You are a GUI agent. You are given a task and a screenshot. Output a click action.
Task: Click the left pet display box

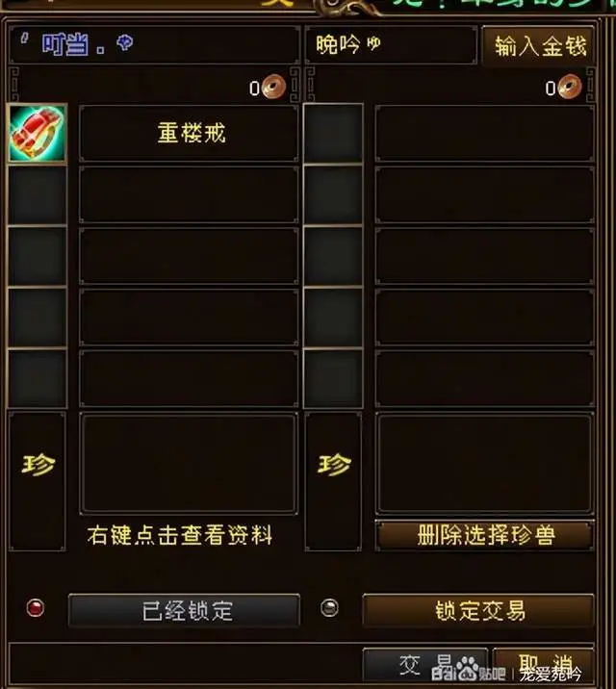pyautogui.click(x=189, y=463)
